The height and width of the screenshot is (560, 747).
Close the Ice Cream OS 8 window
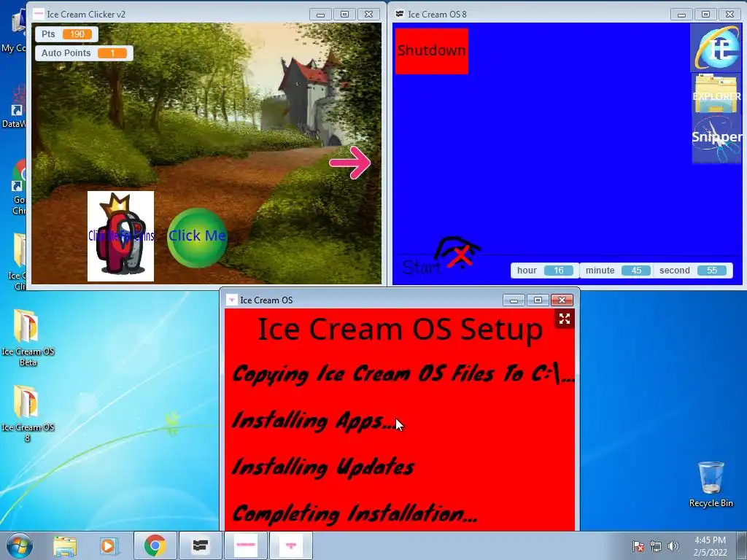[x=729, y=15]
